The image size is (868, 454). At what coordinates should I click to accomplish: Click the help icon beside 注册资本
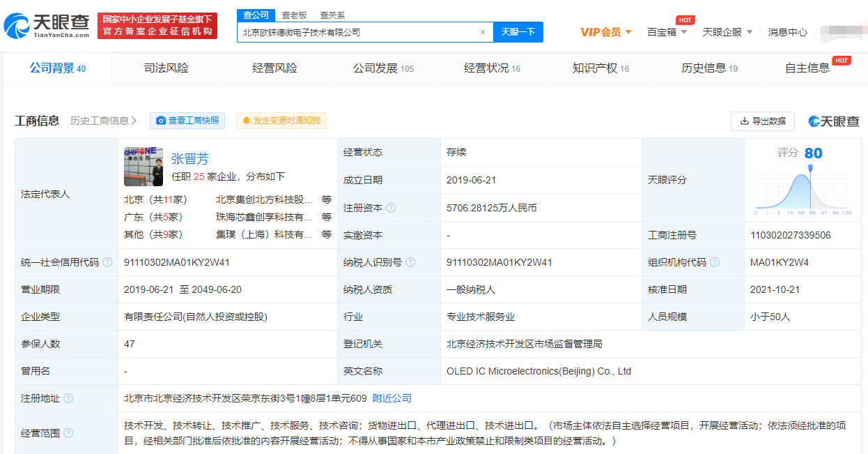coord(391,208)
